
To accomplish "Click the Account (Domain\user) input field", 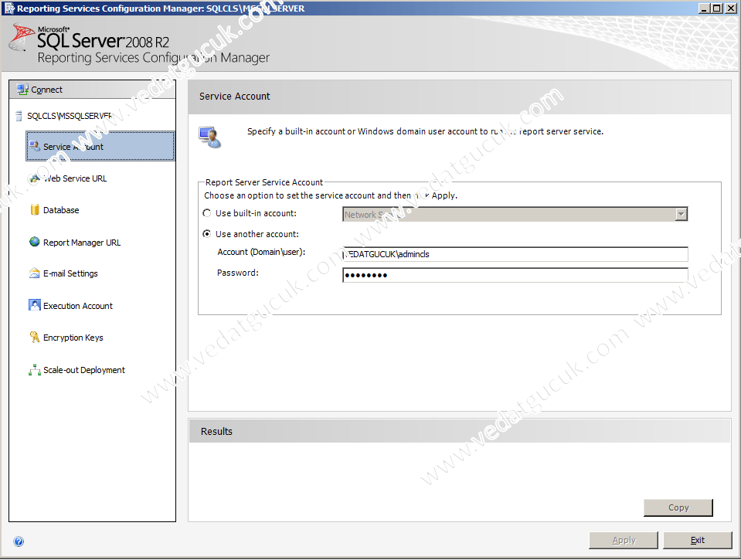I will (x=515, y=254).
